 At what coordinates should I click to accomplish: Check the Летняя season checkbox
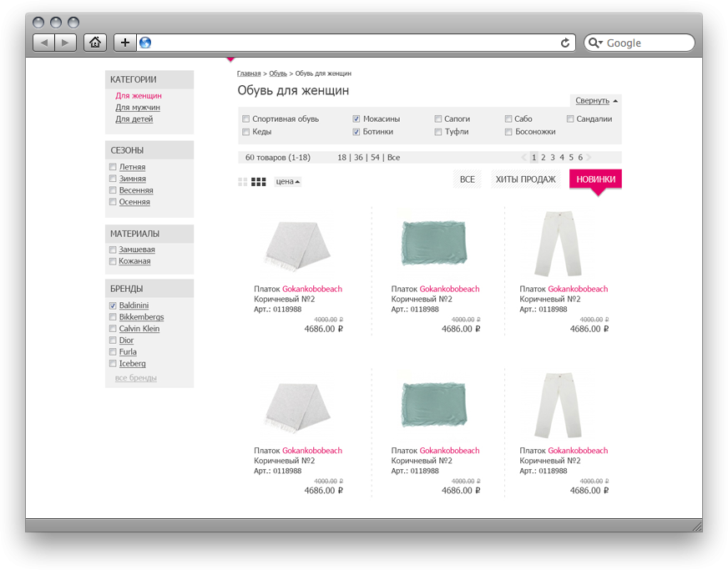coord(113,167)
